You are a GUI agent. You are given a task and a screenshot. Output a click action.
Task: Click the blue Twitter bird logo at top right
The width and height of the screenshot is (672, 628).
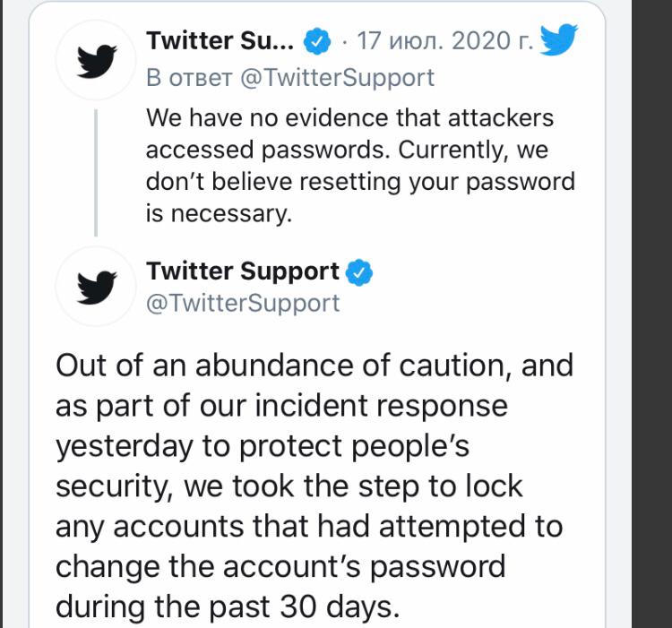(x=560, y=40)
